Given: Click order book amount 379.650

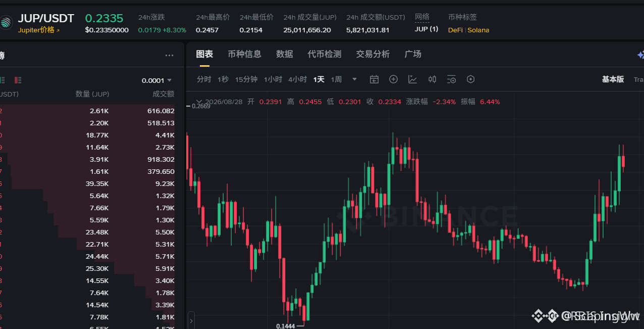Looking at the screenshot, I should pos(161,171).
